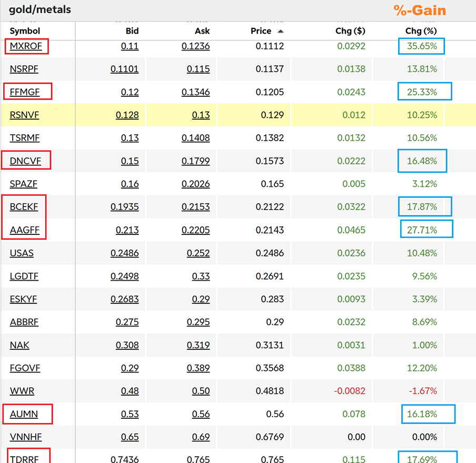Click the Price sort arrow icon

[x=281, y=31]
